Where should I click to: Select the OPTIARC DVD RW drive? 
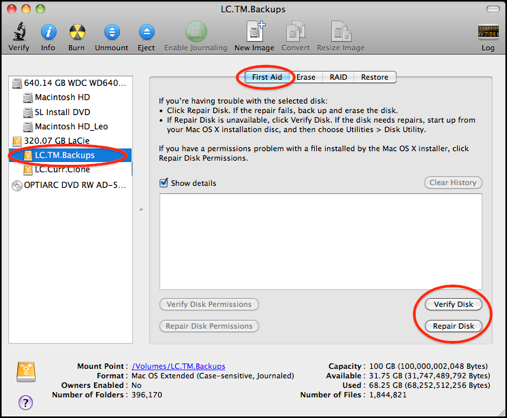(69, 185)
